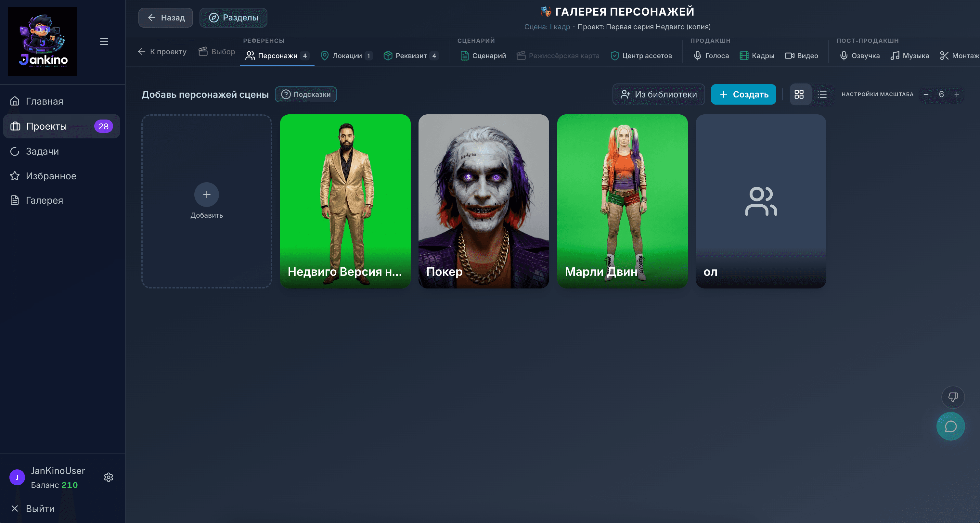Click the Создать button

pos(743,94)
